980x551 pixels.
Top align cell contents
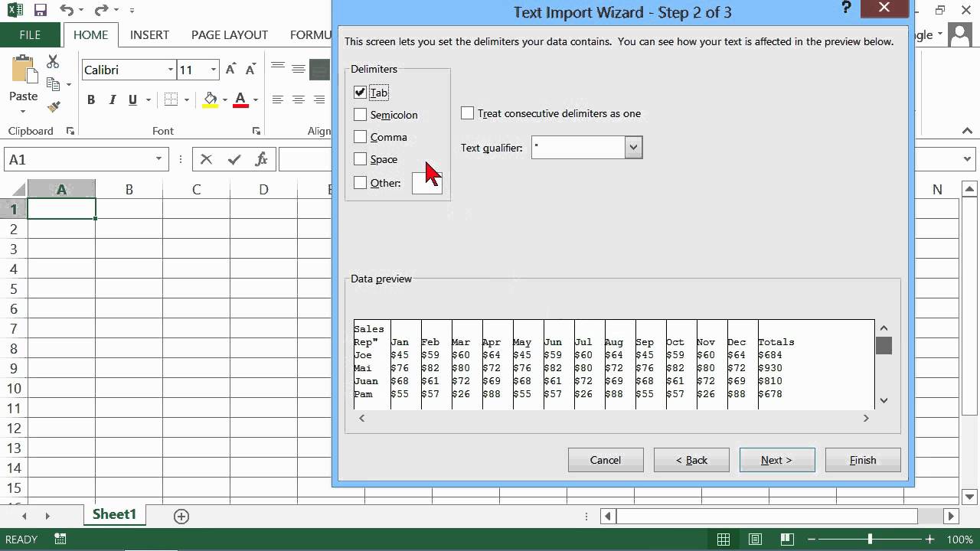coord(278,67)
